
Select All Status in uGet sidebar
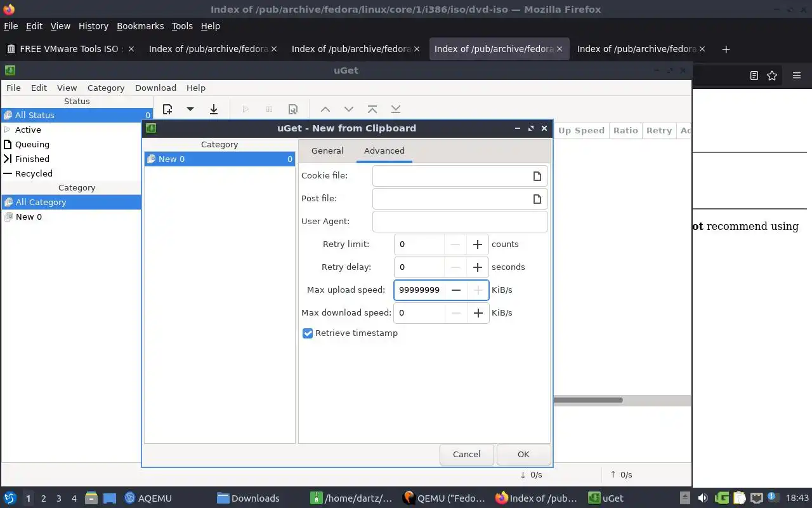click(77, 115)
